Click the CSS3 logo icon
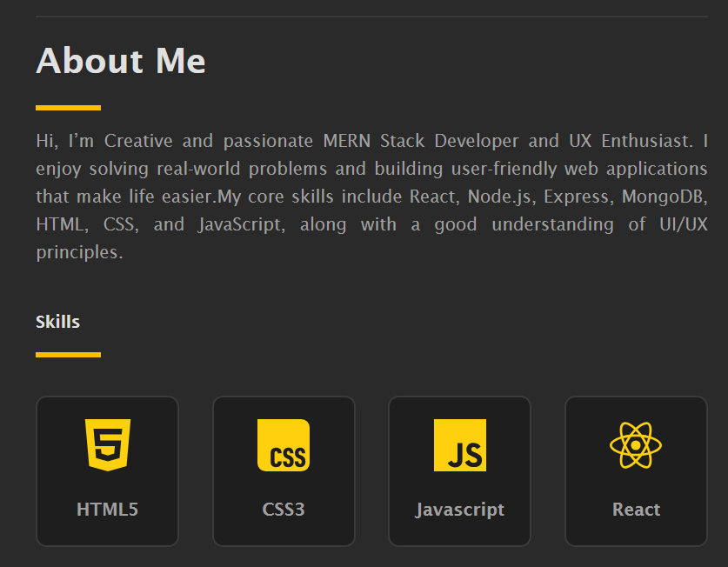This screenshot has width=728, height=567. point(284,445)
